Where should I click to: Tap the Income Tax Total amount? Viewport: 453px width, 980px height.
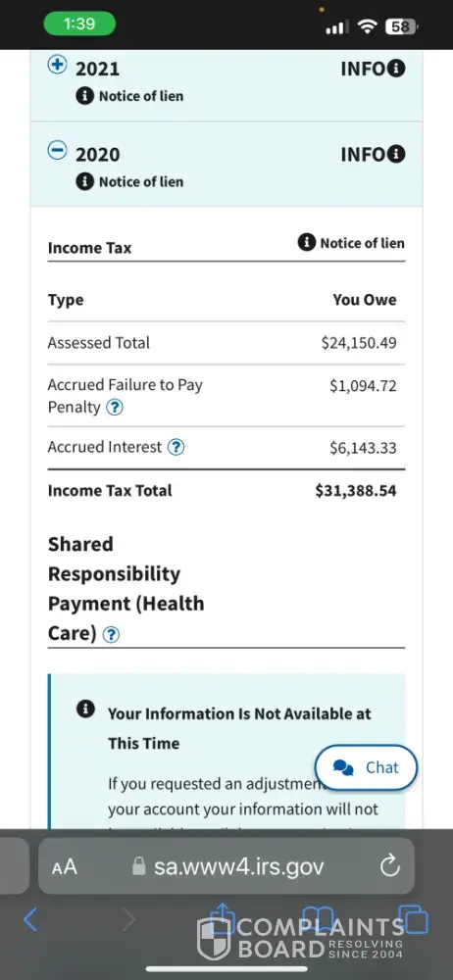click(355, 491)
